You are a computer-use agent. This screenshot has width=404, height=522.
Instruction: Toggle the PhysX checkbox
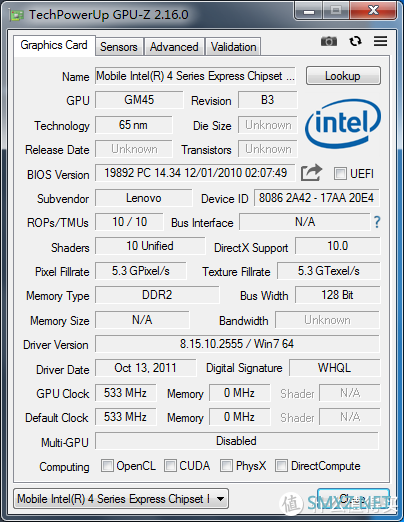click(226, 466)
